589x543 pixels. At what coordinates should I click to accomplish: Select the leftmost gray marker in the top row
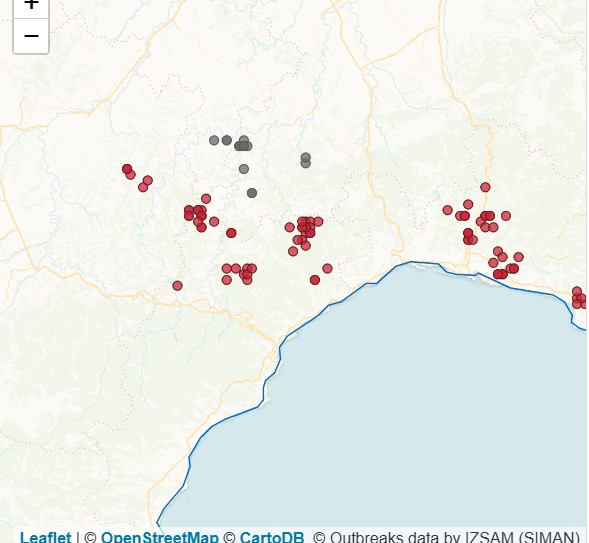point(214,140)
